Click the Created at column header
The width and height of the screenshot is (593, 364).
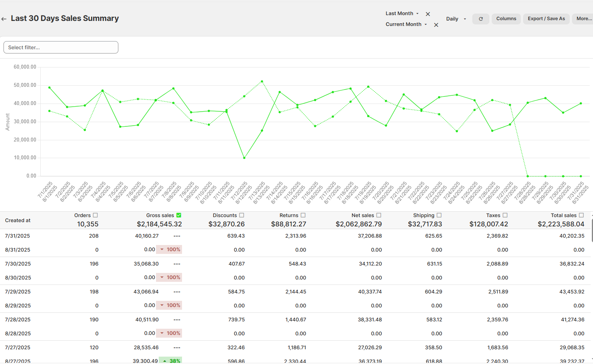click(18, 220)
